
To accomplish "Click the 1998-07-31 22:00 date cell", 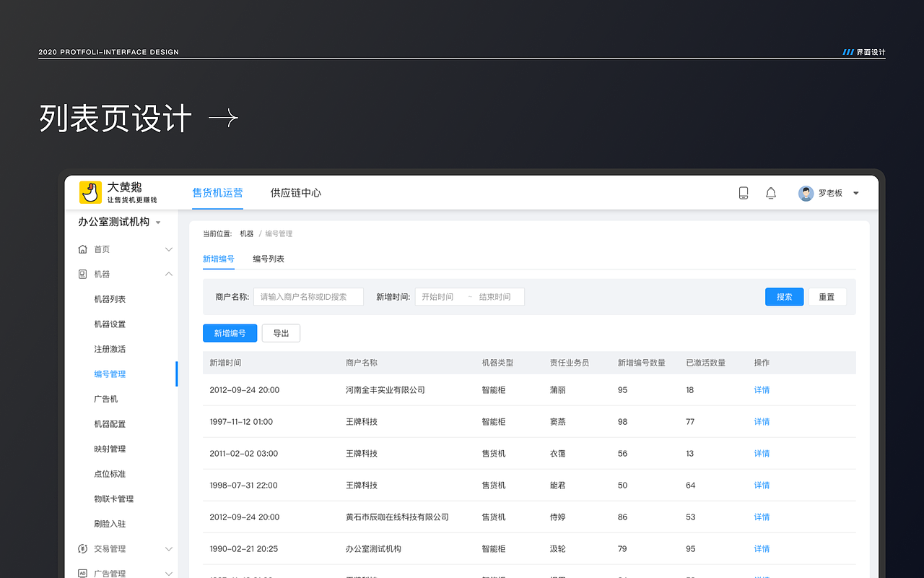I will click(x=243, y=486).
